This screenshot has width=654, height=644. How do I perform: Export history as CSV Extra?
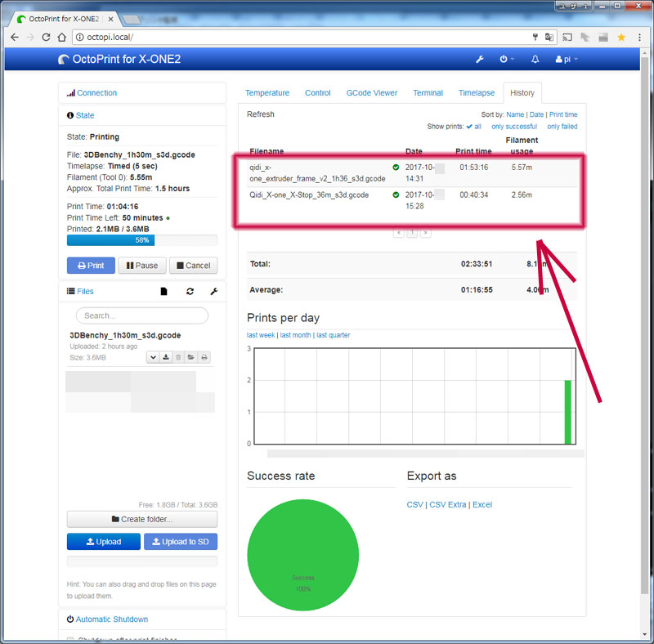click(448, 505)
